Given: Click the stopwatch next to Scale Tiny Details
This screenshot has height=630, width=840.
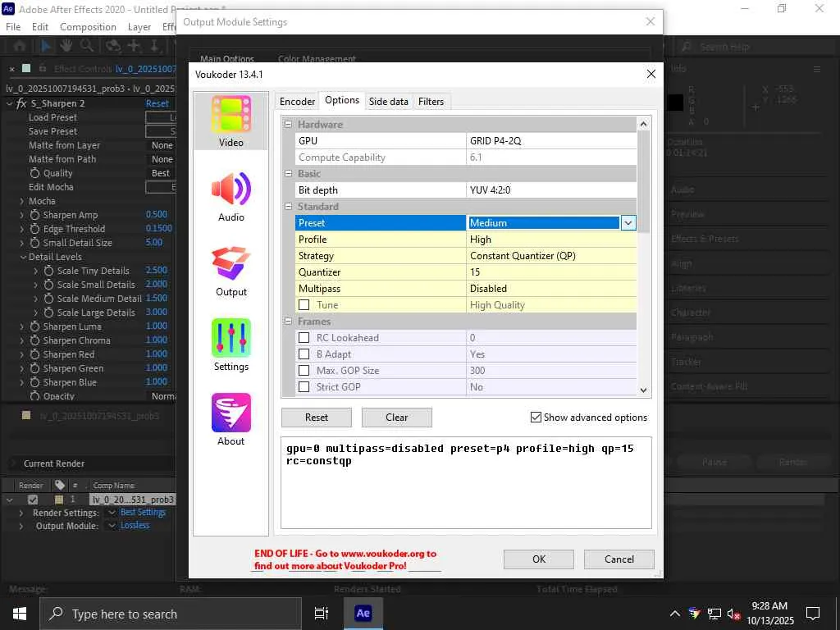Looking at the screenshot, I should point(48,271).
